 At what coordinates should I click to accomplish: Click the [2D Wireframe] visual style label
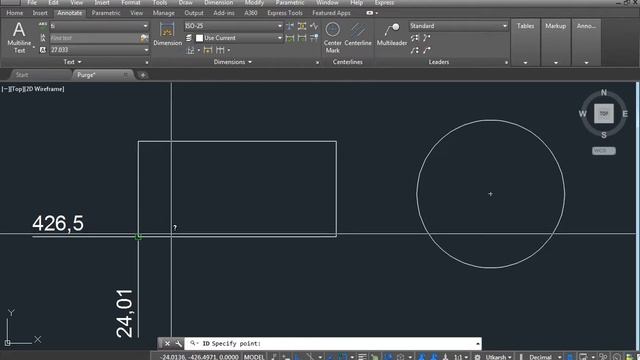click(45, 89)
